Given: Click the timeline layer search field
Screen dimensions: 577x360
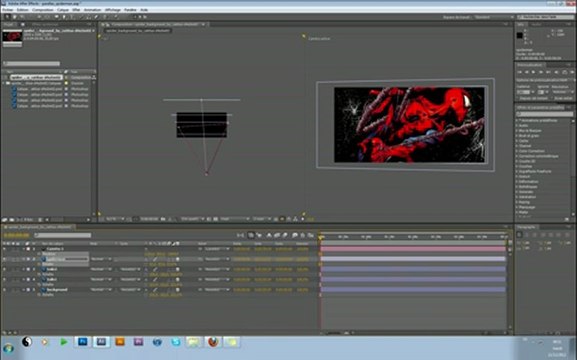Looking at the screenshot, I should point(63,235).
